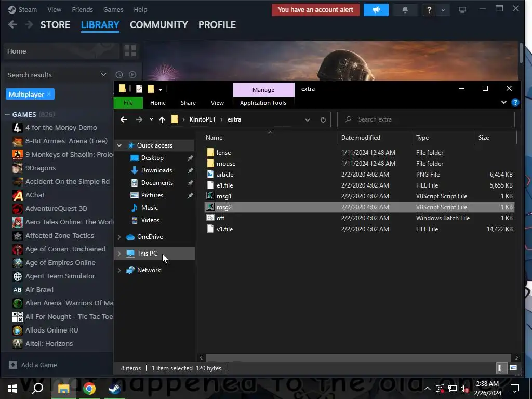Open the Search results dropdown in Steam
The height and width of the screenshot is (399, 532).
click(103, 75)
